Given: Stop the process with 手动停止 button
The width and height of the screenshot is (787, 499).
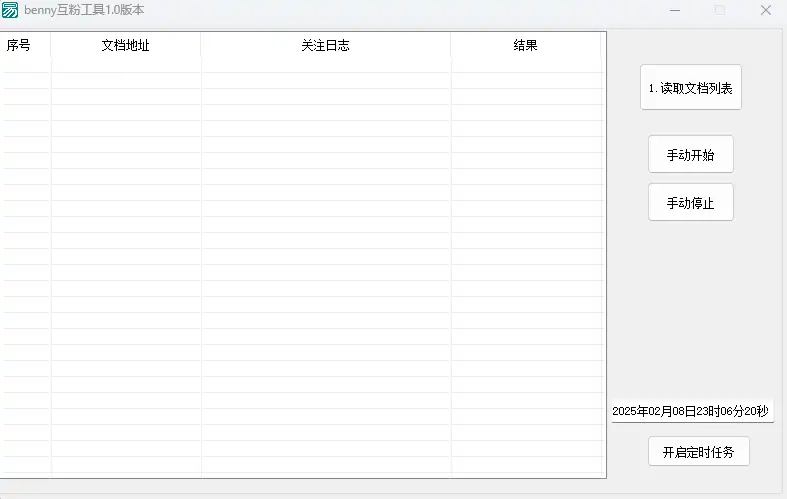Looking at the screenshot, I should point(691,202).
